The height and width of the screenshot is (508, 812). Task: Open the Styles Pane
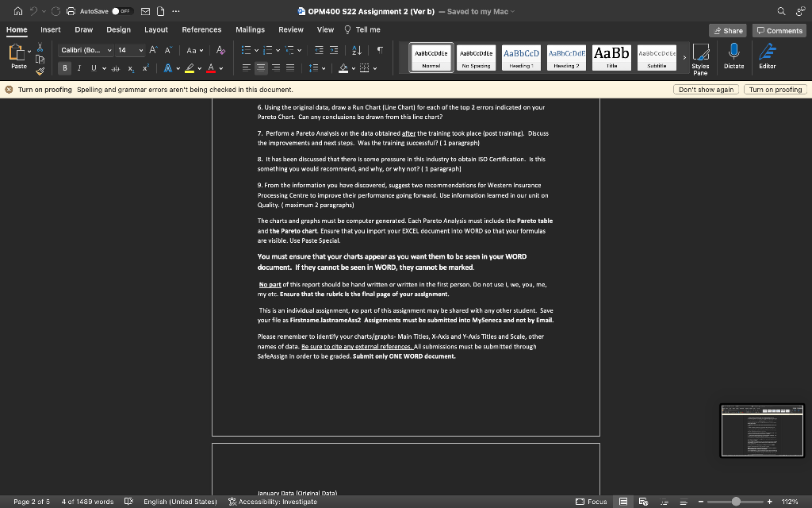pos(700,59)
